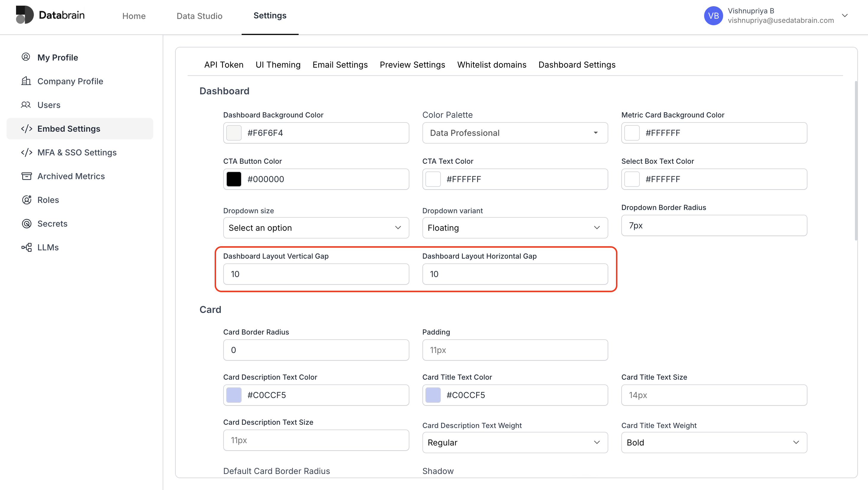Open MFA & SSO Settings page
This screenshot has height=490, width=868.
click(77, 152)
